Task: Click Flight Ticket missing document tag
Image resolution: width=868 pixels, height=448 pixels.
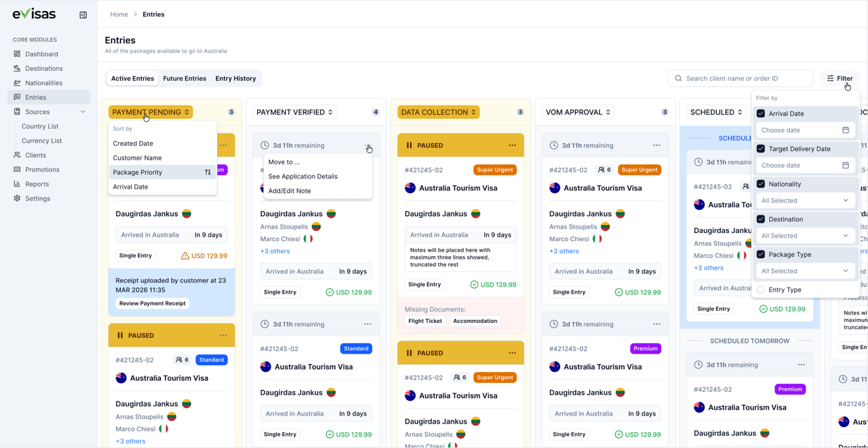Action: pyautogui.click(x=425, y=321)
